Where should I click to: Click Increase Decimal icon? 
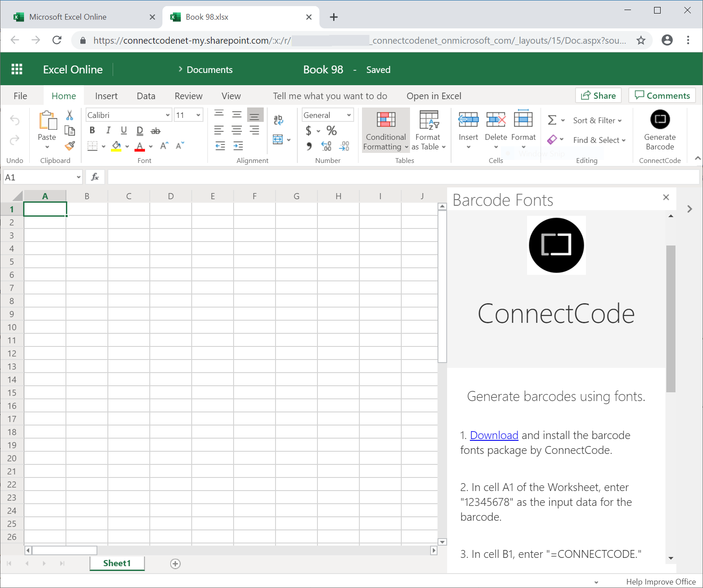[x=327, y=146]
